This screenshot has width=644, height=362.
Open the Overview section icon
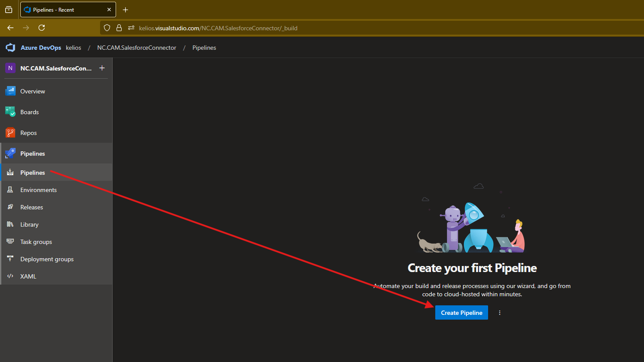tap(10, 91)
